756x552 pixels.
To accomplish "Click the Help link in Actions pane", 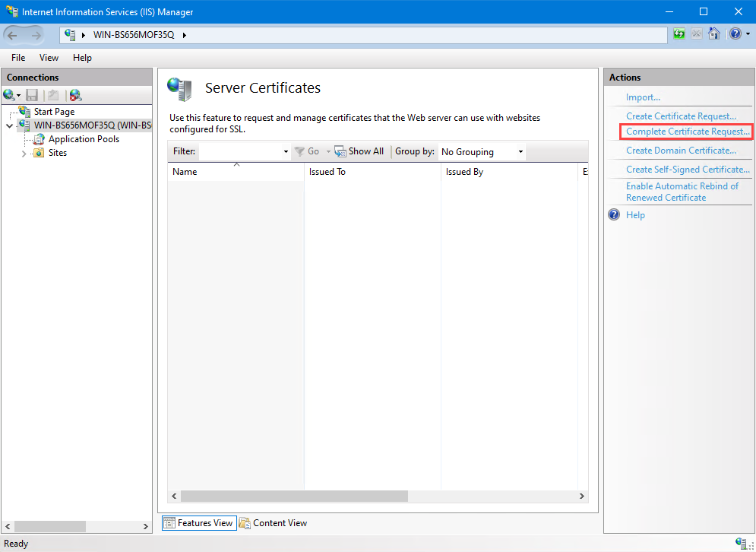I will pos(635,215).
